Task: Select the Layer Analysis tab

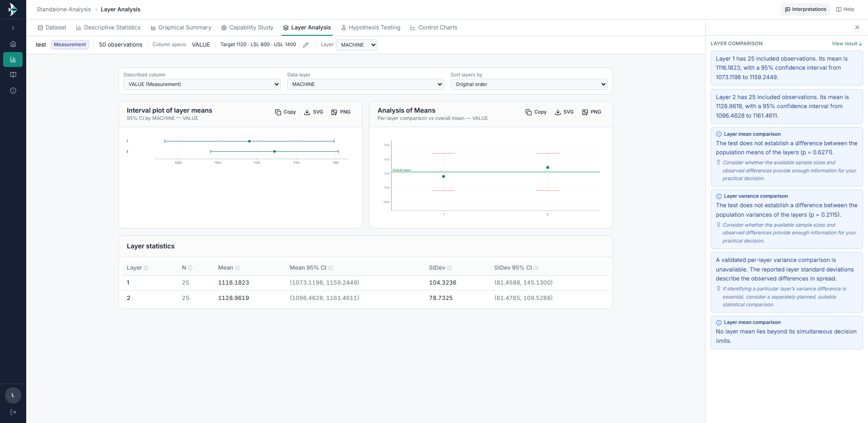Action: [x=307, y=28]
